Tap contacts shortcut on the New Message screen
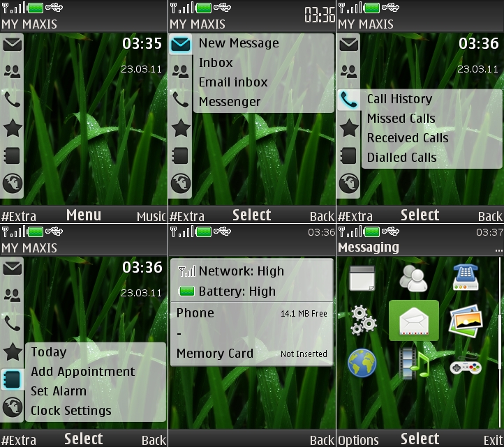Screen dimensions: 504x447 coord(180,71)
